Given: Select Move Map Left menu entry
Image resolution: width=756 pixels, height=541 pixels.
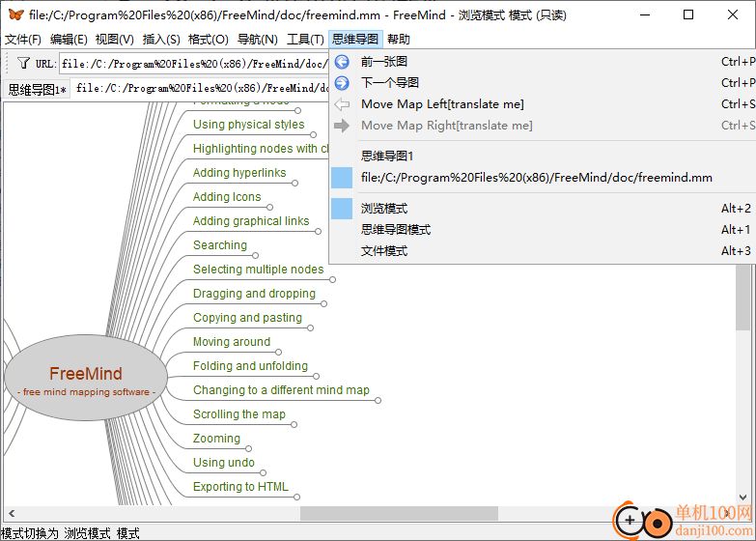Looking at the screenshot, I should coord(543,104).
